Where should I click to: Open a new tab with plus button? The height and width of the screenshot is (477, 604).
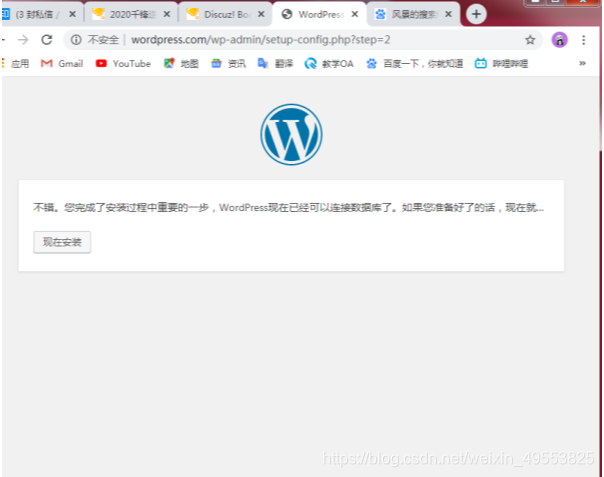coord(476,15)
